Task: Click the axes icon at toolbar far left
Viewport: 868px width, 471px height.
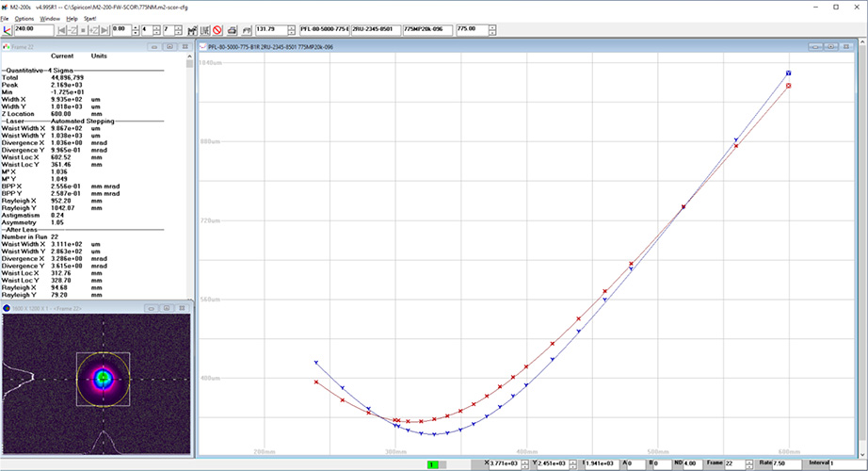Action: (6, 30)
